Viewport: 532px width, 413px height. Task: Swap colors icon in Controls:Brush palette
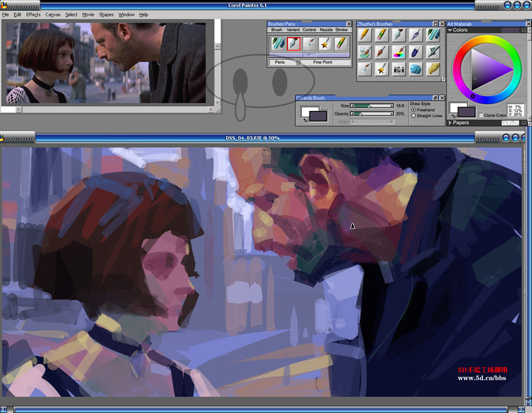point(304,120)
